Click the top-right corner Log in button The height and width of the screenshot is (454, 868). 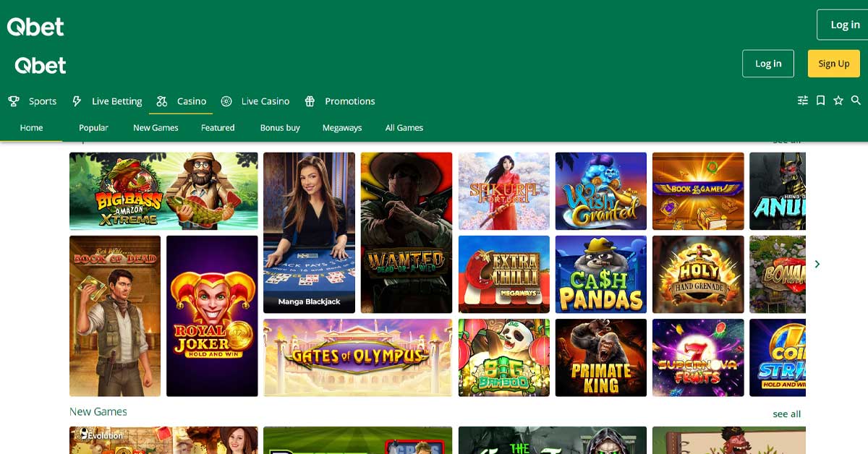tap(843, 25)
